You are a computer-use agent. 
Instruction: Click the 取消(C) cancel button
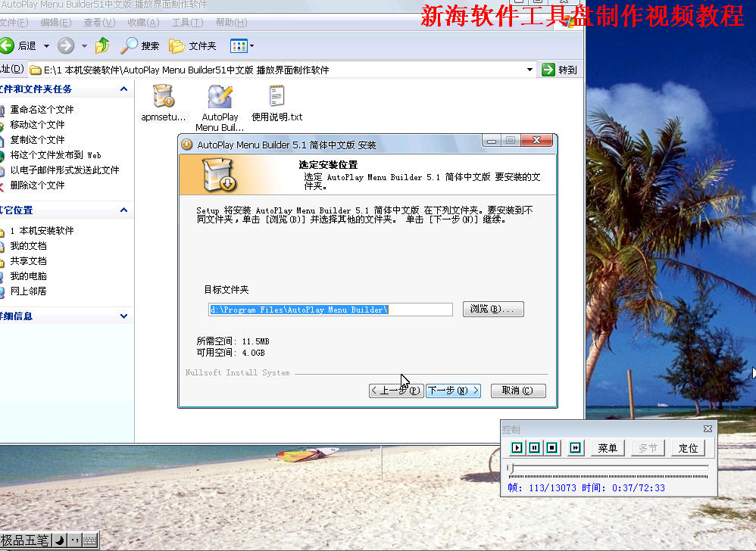pyautogui.click(x=518, y=391)
